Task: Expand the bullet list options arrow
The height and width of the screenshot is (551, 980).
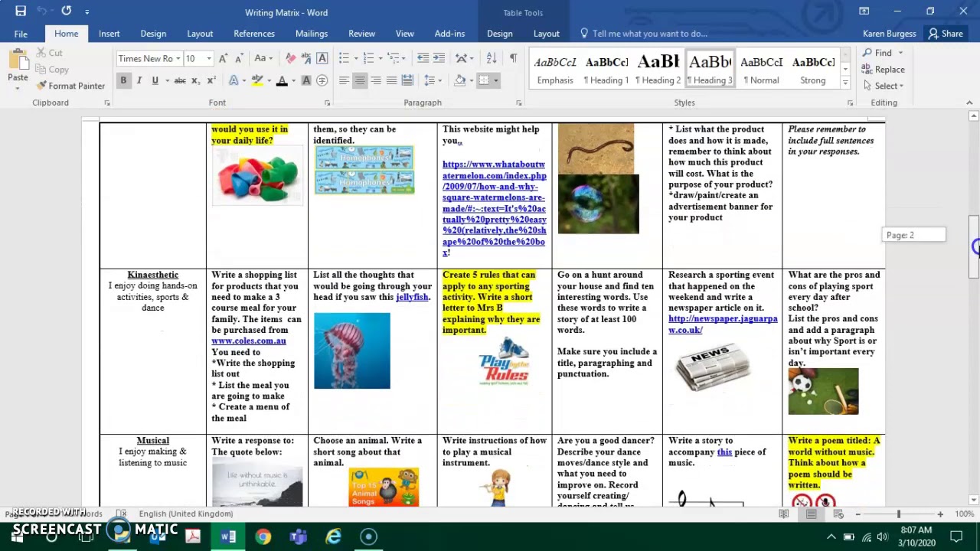Action: (x=356, y=58)
